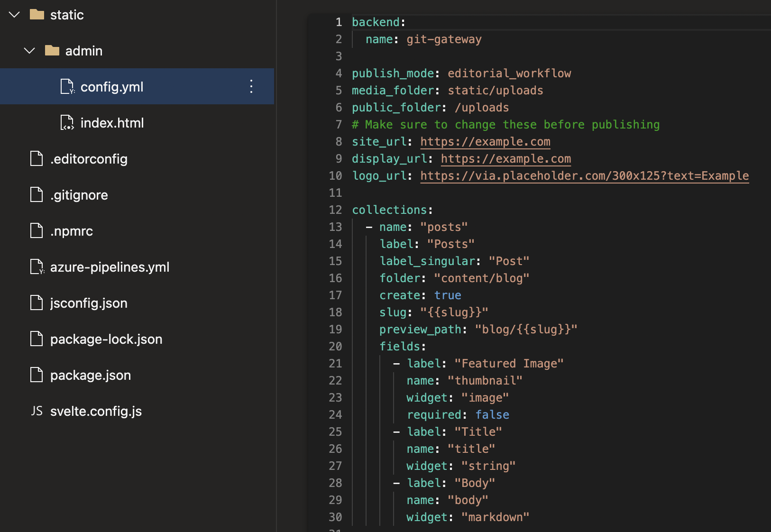Click the .editorconfig file icon
Screen dimensions: 771x532
pyautogui.click(x=37, y=159)
